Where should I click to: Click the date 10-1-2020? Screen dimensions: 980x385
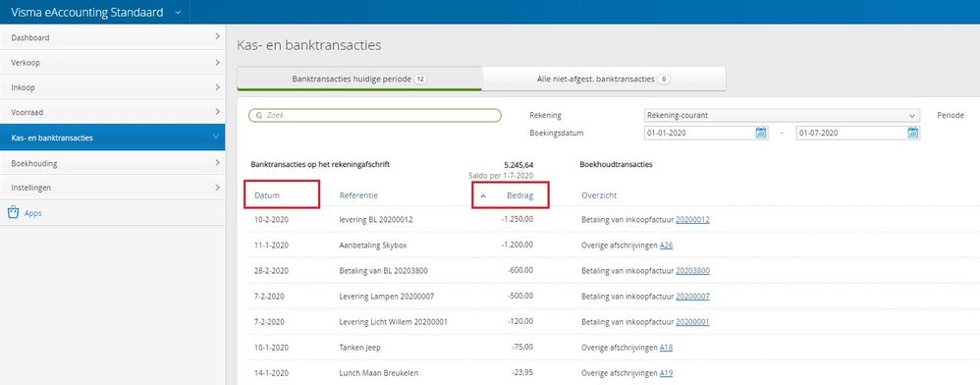pyautogui.click(x=271, y=348)
